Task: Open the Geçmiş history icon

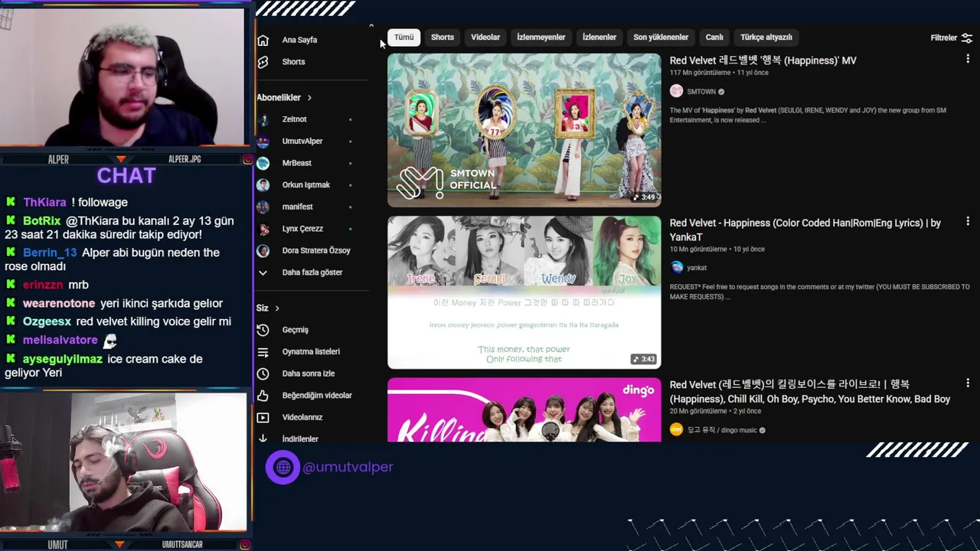Action: [x=263, y=330]
